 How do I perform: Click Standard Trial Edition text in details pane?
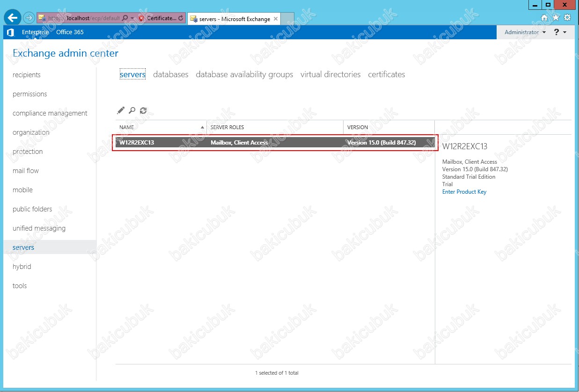point(469,177)
